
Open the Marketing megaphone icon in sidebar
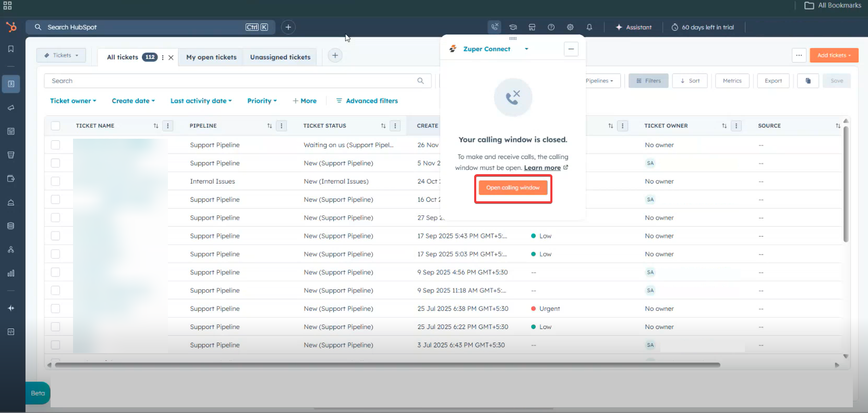(x=11, y=107)
